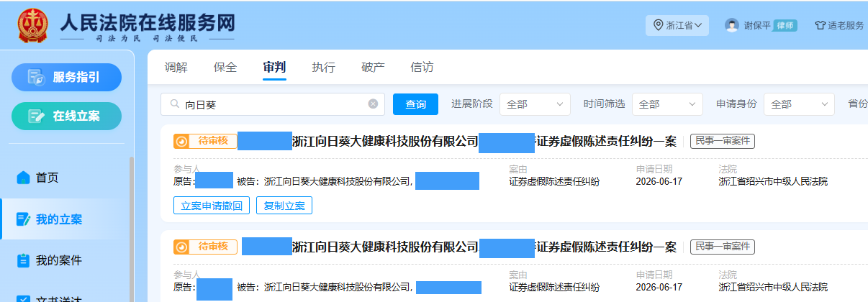This screenshot has width=868, height=302.
Task: Clear the search text with the x icon
Action: tap(373, 104)
